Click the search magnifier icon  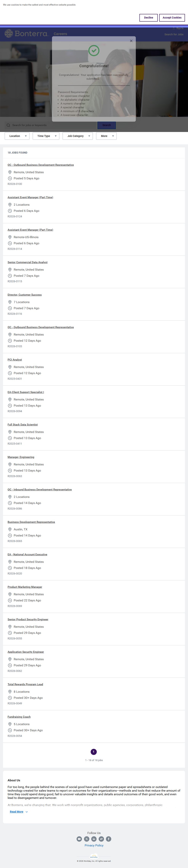(x=8, y=125)
